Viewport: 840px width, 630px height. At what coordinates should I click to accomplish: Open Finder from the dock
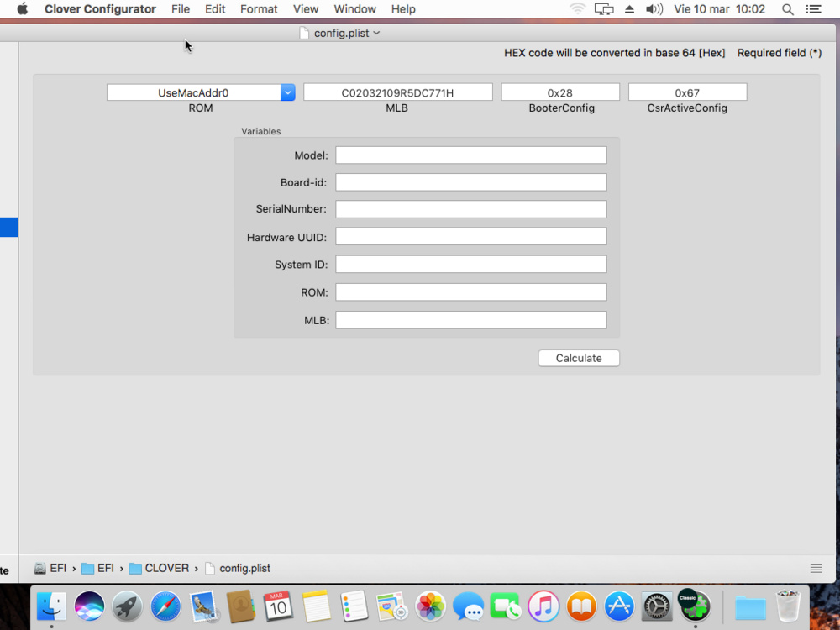click(51, 606)
